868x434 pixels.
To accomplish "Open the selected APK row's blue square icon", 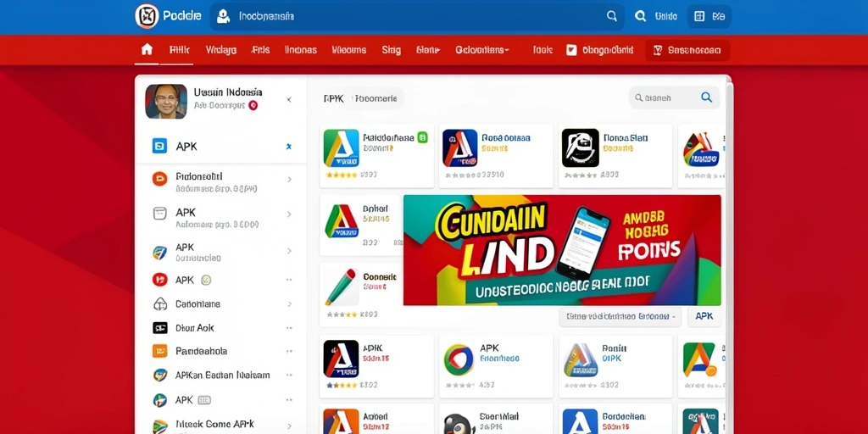I will point(159,146).
